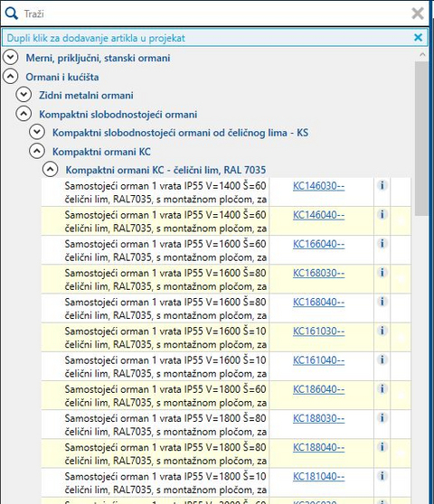This screenshot has width=434, height=504.
Task: Show info for article KC161040--
Action: pos(382,359)
